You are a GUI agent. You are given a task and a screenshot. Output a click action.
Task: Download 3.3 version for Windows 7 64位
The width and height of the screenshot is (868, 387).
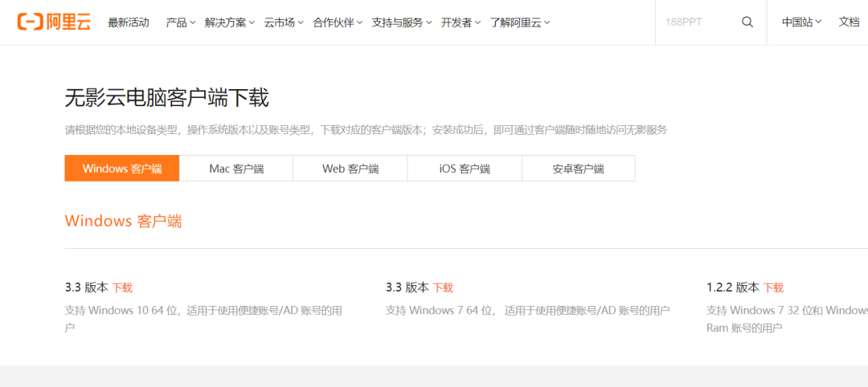pyautogui.click(x=443, y=287)
